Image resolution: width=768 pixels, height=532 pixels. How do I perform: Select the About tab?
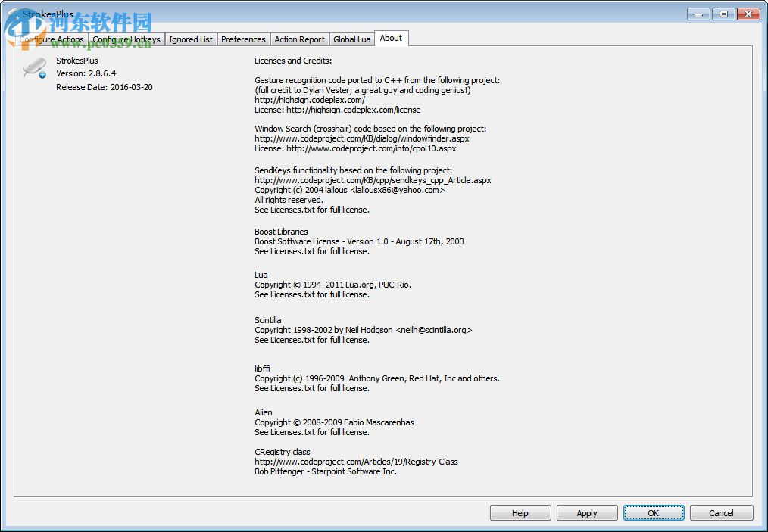coord(391,38)
